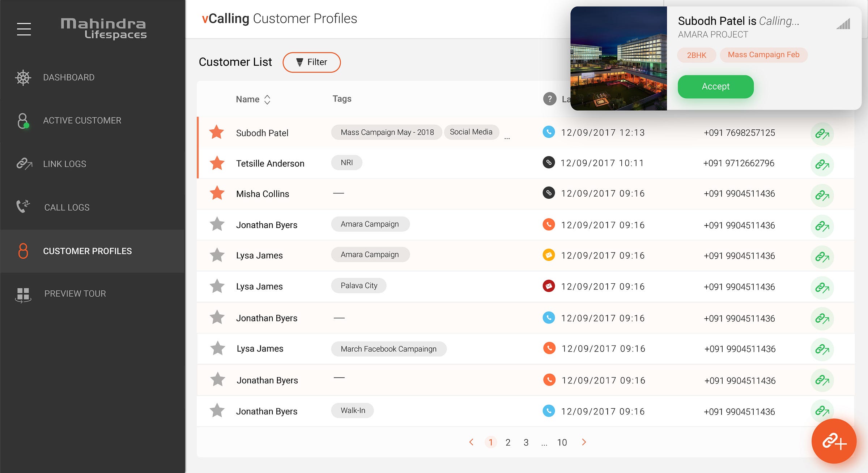Open the hamburger menu in sidebar

coord(24,29)
